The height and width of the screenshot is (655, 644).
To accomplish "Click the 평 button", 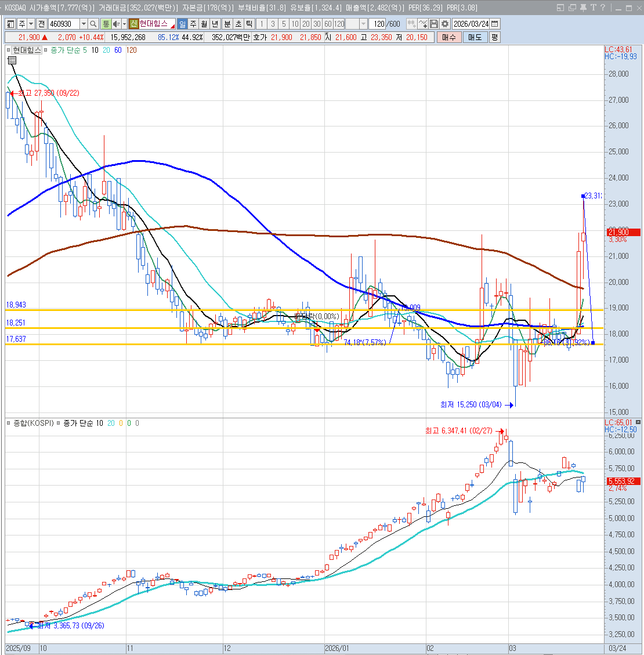I will coord(494,37).
